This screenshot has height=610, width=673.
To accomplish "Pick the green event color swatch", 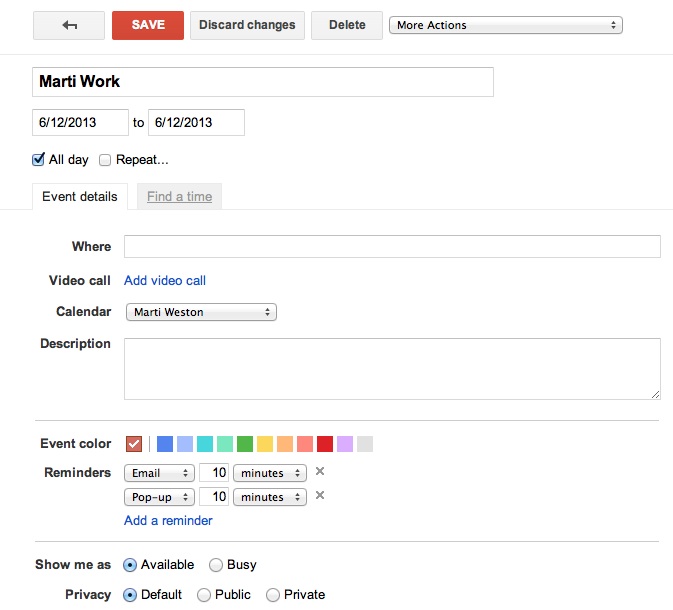I will [x=245, y=444].
